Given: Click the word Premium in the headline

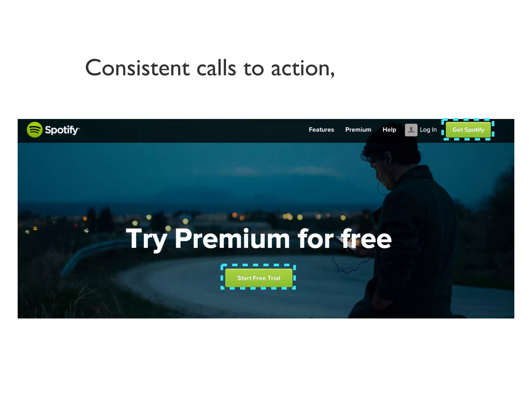Looking at the screenshot, I should (x=232, y=238).
